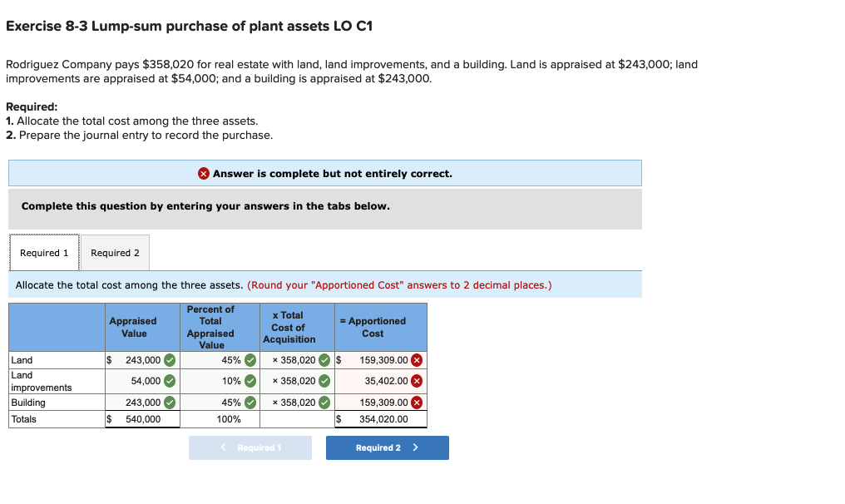Click the green check next to Land 358,020 multiplier
845x504 pixels.
tap(324, 359)
